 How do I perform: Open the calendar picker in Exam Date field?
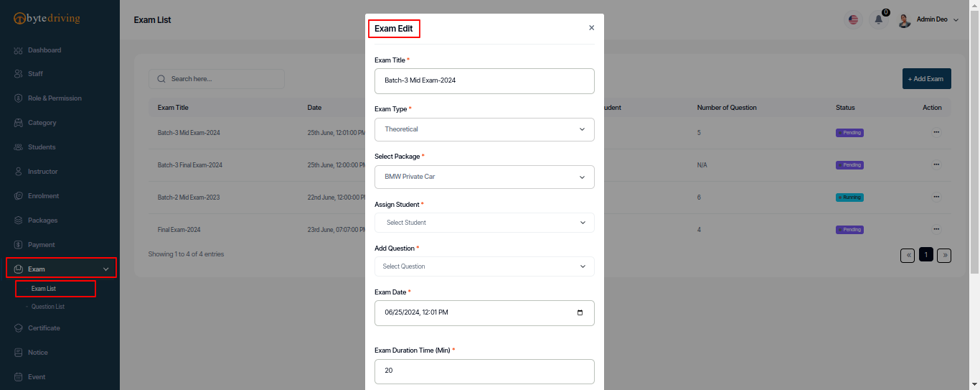tap(580, 312)
